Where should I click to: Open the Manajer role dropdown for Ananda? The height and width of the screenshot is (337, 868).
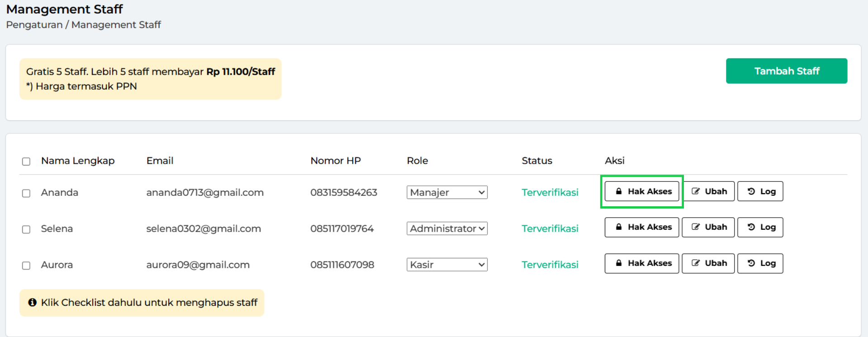tap(446, 192)
